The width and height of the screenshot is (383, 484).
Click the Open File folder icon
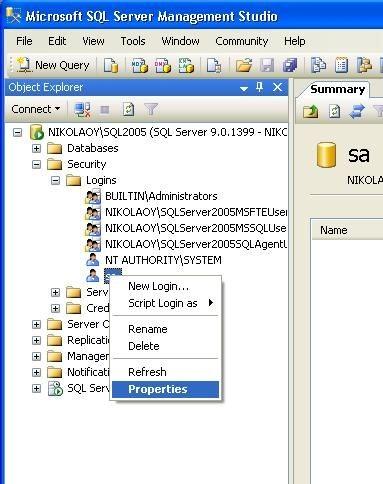244,65
